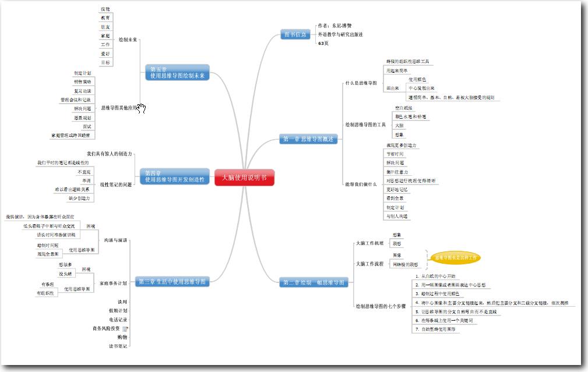This screenshot has height=372, width=588.
Task: Select the 什么是思维导图 subtopic
Action: (x=361, y=83)
